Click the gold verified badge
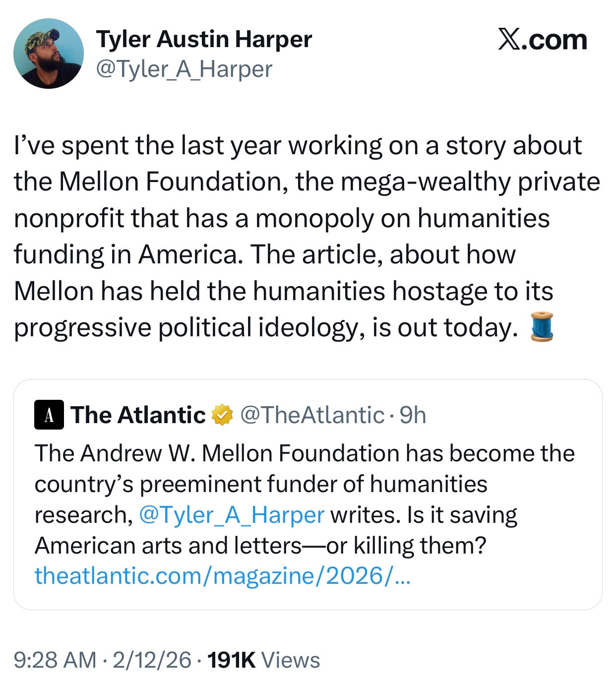The image size is (616, 688). pos(222,415)
